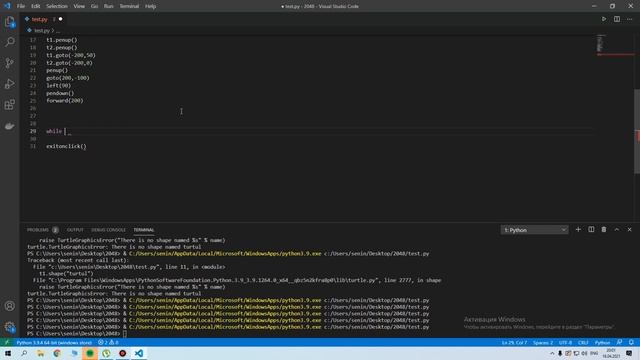Click the exitonclick() line of code
The height and width of the screenshot is (360, 640).
pyautogui.click(x=66, y=146)
